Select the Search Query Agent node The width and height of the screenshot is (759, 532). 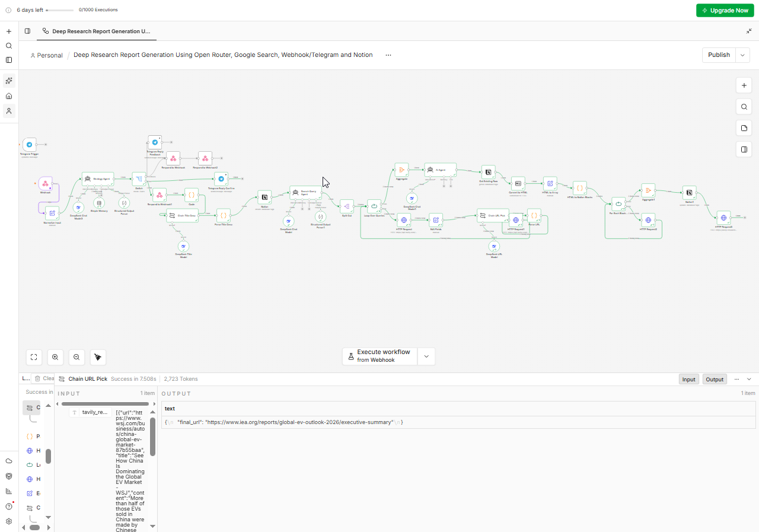pos(306,193)
